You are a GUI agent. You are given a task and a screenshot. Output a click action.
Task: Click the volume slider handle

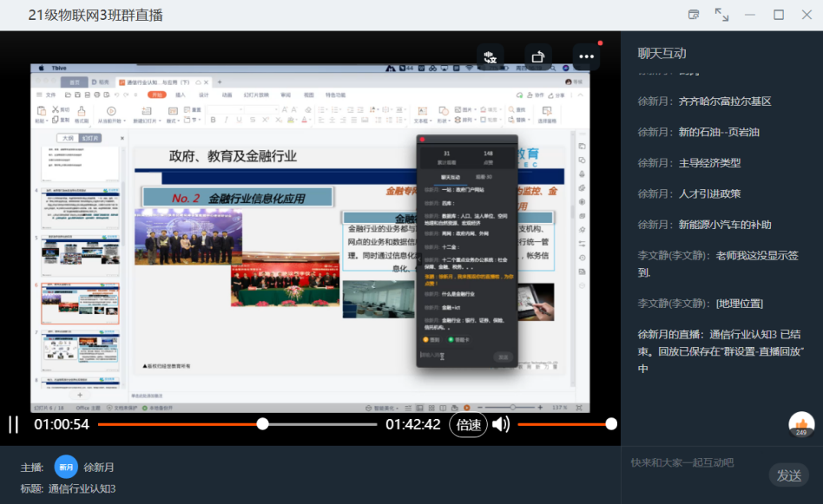pos(611,424)
